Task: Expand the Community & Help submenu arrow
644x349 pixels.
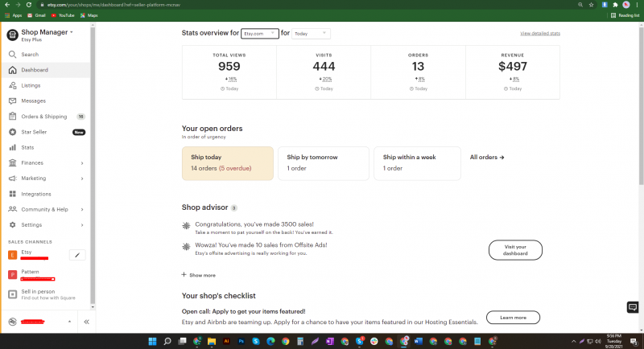Action: [82, 210]
